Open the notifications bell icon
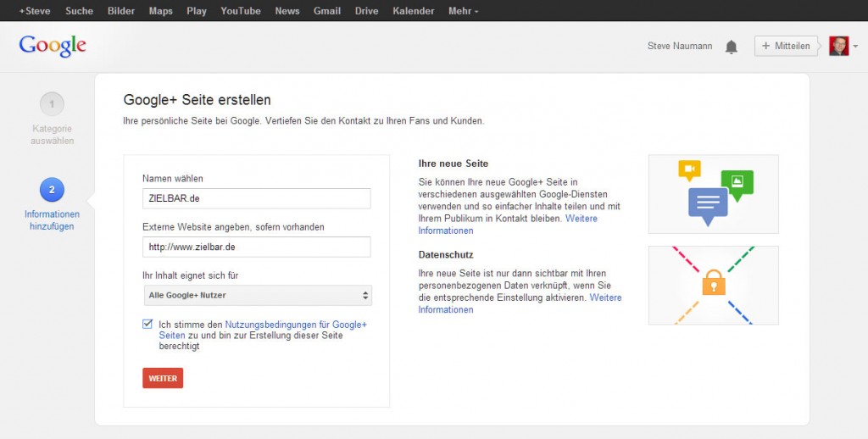This screenshot has width=868, height=439. [732, 47]
